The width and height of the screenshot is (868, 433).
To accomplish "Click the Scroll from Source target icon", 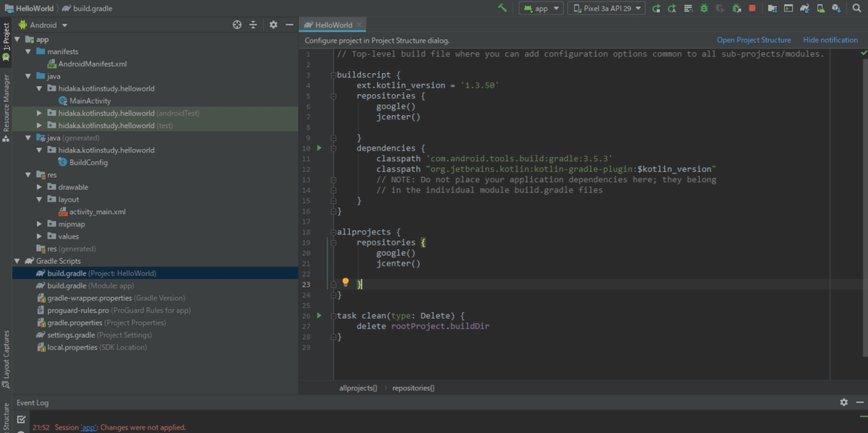I will click(x=237, y=25).
